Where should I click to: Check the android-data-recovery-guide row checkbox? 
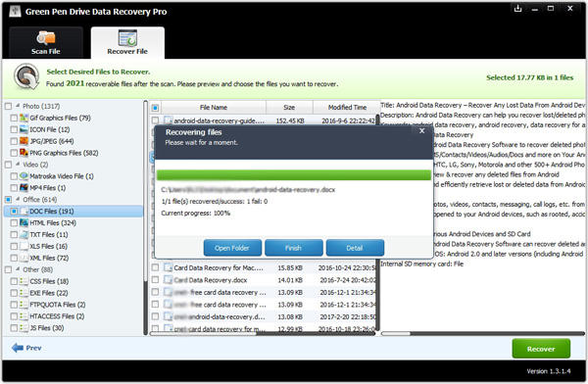(155, 120)
